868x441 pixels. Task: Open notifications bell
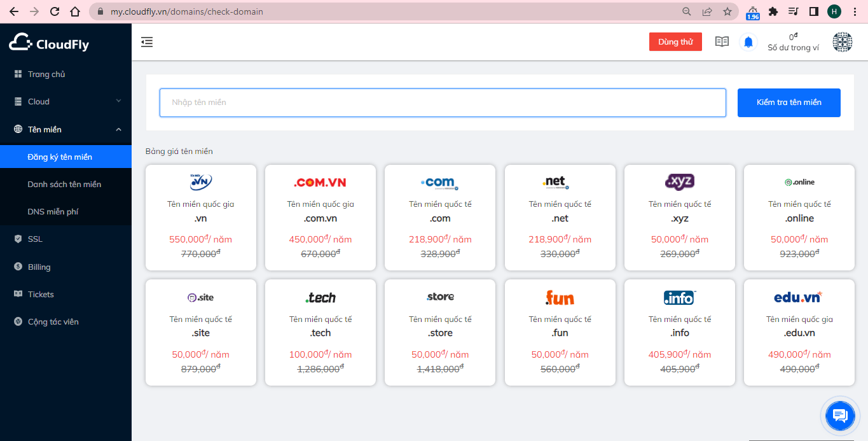(748, 42)
